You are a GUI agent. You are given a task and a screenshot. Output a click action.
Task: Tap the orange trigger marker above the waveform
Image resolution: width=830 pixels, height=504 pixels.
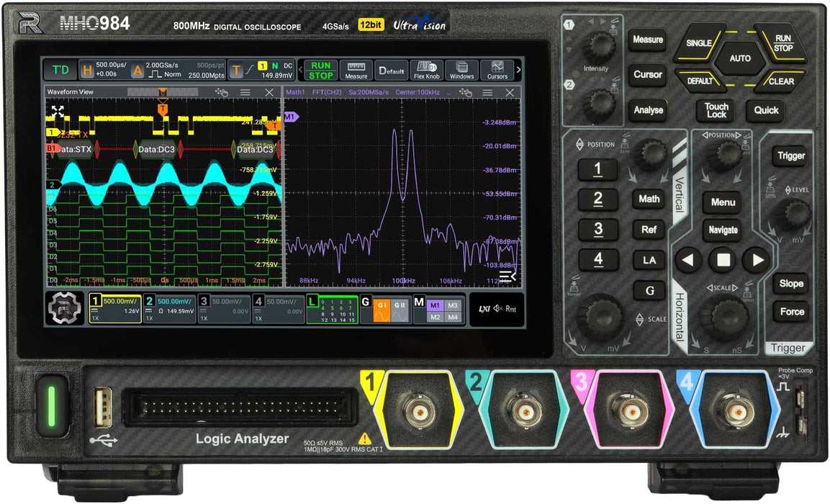[x=163, y=108]
